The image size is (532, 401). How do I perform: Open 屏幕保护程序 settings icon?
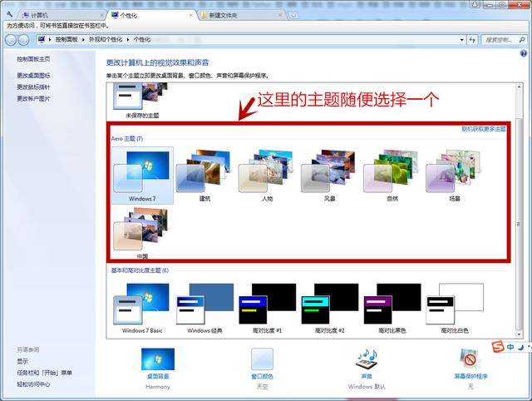tap(470, 359)
